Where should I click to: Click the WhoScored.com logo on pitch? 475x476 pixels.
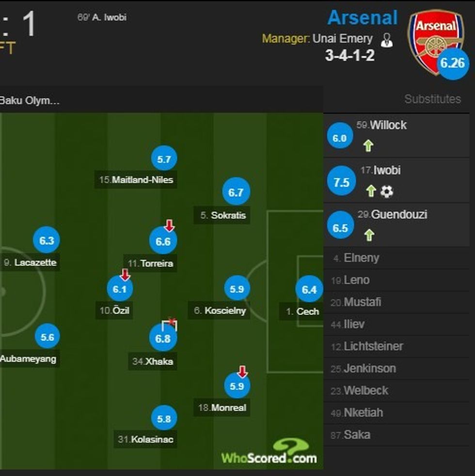(x=269, y=452)
